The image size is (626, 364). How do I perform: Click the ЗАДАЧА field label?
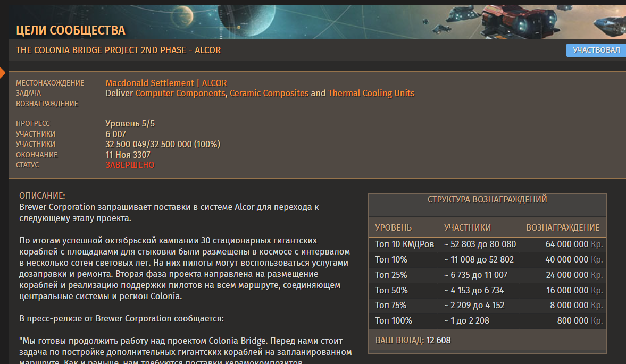pyautogui.click(x=28, y=94)
